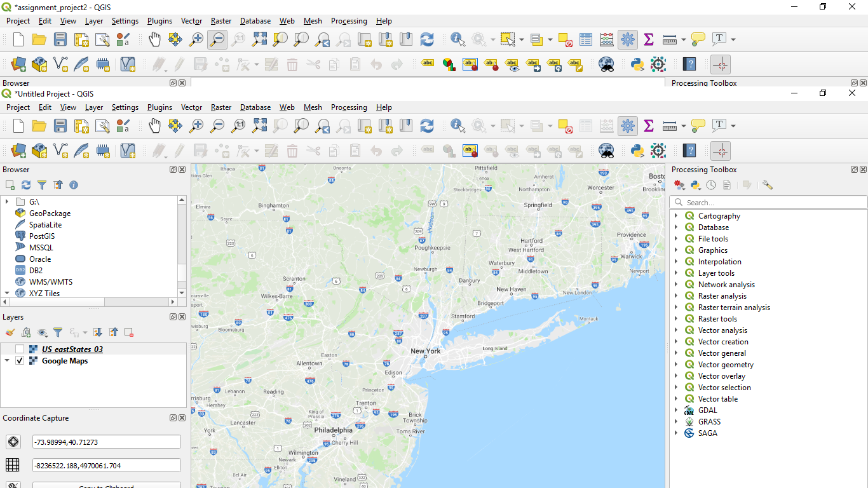Open Statistical Summary sigma icon in Untitled Project window
The height and width of the screenshot is (488, 868).
click(x=649, y=126)
